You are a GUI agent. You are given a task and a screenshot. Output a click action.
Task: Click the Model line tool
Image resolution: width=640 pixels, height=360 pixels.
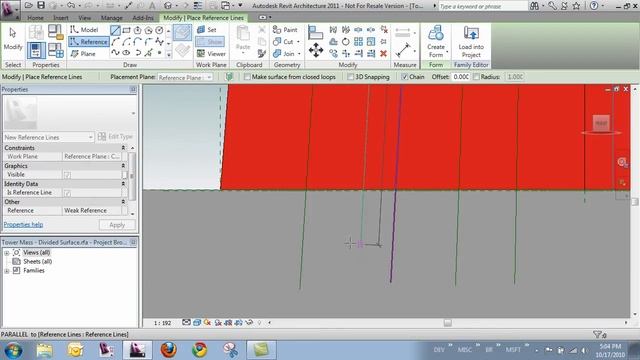84,29
